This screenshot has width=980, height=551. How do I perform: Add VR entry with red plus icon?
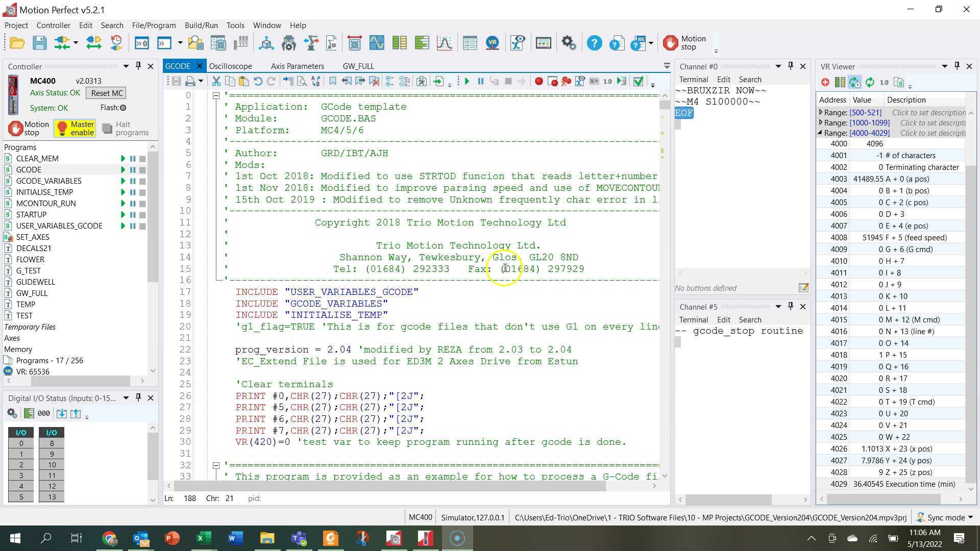coord(825,82)
